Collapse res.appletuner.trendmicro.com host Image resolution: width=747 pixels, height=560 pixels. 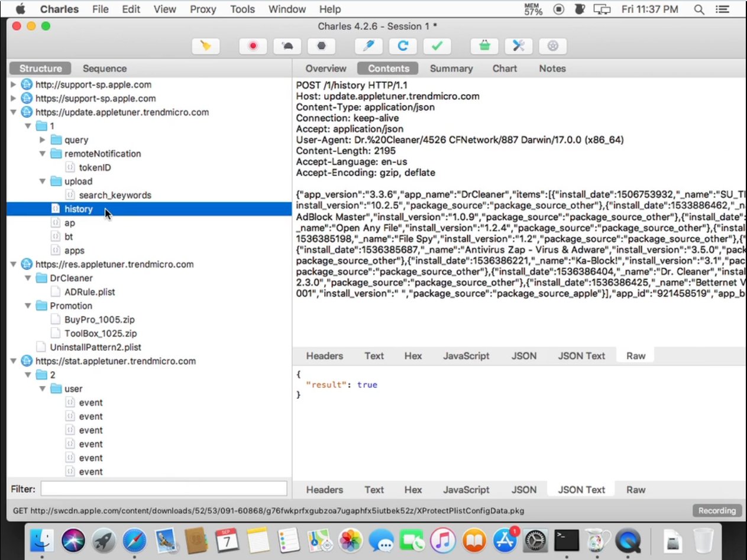[x=14, y=264]
